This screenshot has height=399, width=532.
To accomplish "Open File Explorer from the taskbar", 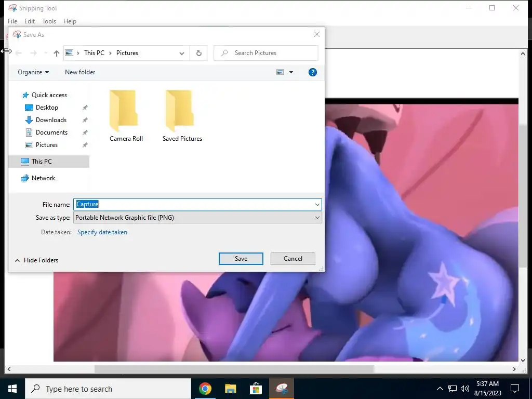I will [230, 389].
